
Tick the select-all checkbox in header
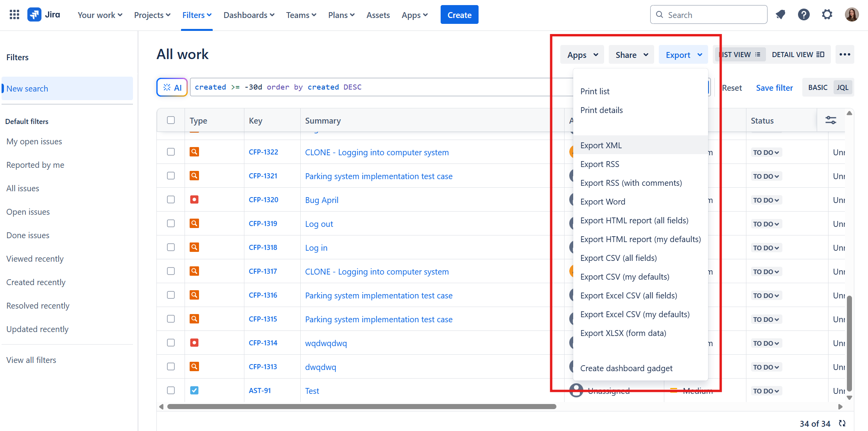(x=171, y=120)
